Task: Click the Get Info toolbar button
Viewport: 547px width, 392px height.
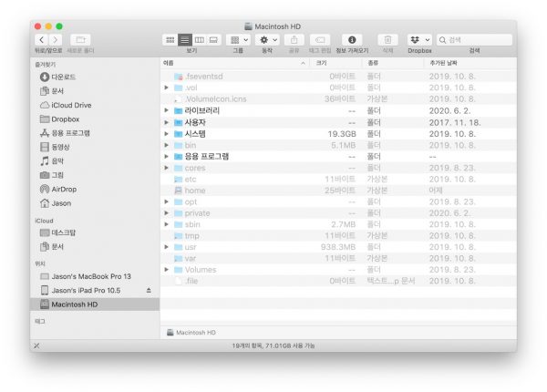Action: (x=352, y=40)
